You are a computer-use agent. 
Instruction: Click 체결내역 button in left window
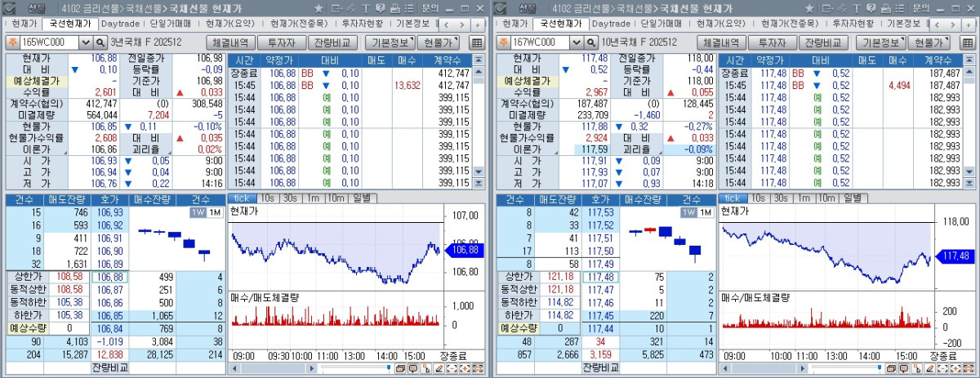tap(231, 42)
